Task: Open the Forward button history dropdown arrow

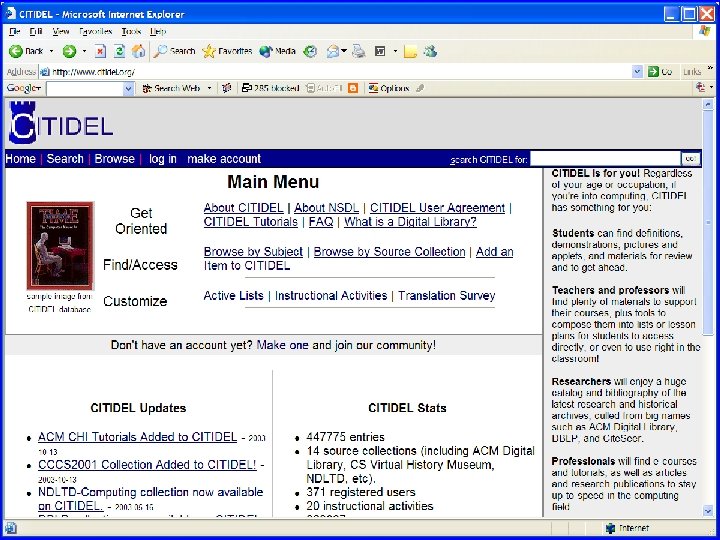Action: (x=84, y=51)
